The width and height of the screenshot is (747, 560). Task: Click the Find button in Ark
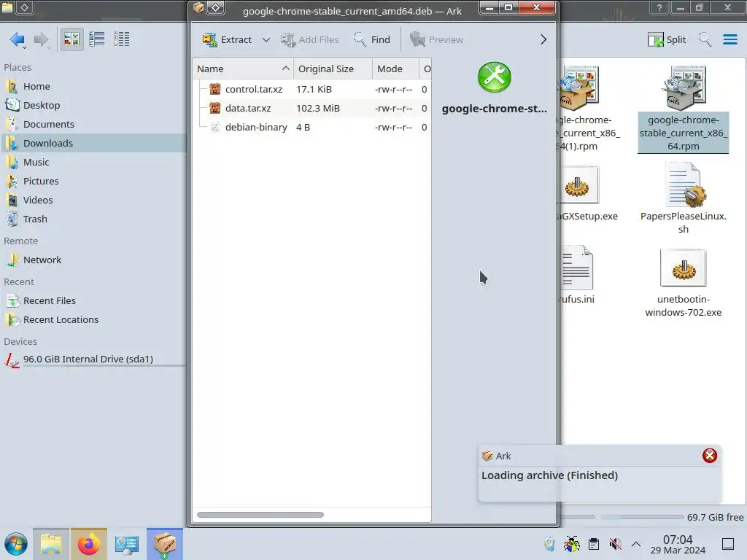(372, 39)
